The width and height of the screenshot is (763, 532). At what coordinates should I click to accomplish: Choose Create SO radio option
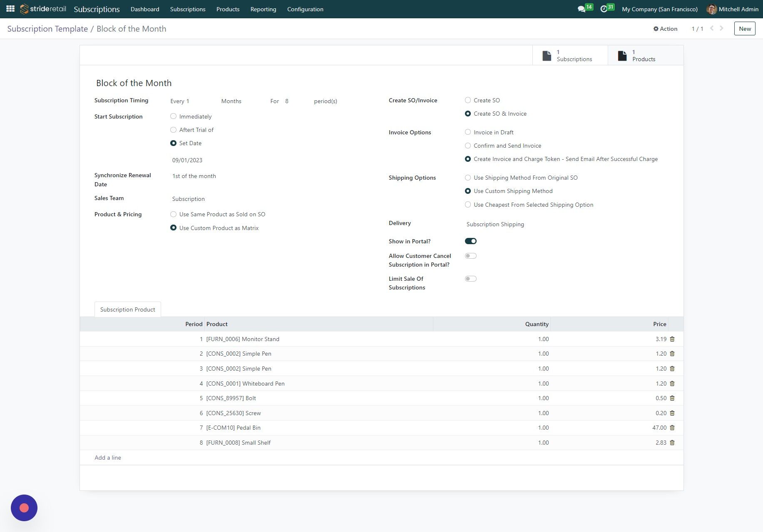pos(468,100)
